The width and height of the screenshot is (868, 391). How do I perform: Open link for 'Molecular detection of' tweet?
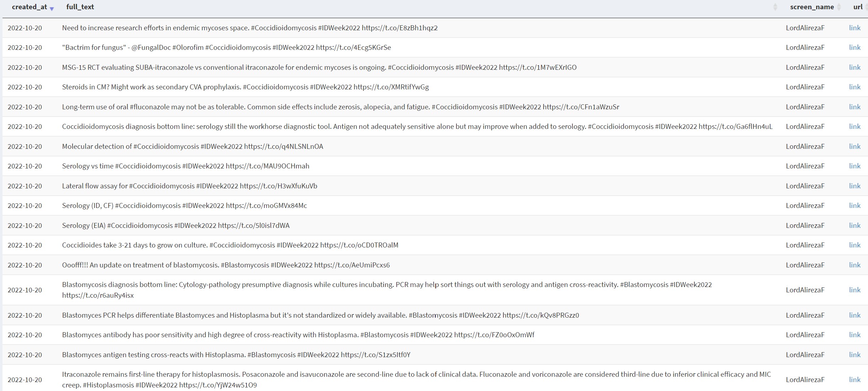coord(854,146)
